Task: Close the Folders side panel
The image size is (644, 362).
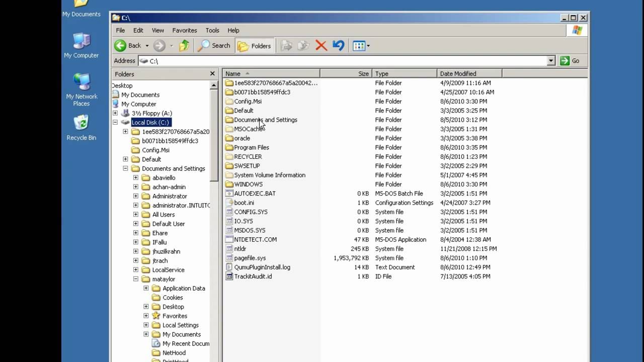Action: [212, 74]
